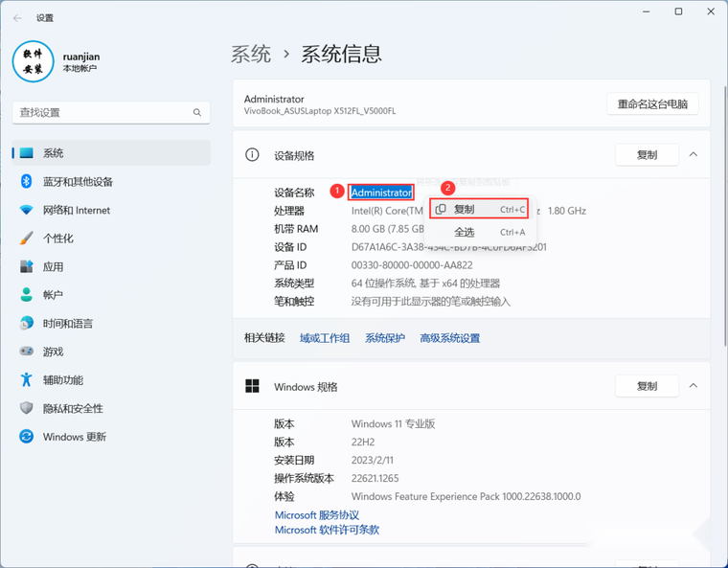Viewport: 728px width, 568px height.
Task: Click the vertical scrollbar on the right
Action: pos(725,216)
